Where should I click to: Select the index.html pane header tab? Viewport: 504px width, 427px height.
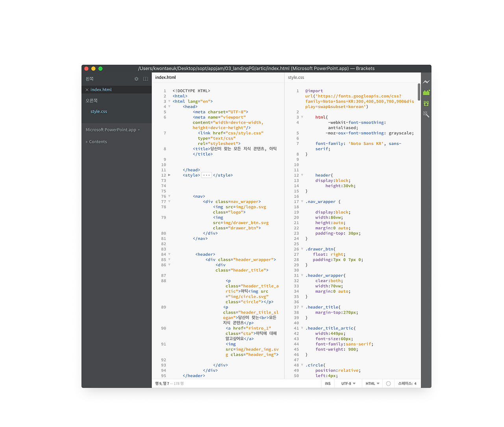[165, 78]
